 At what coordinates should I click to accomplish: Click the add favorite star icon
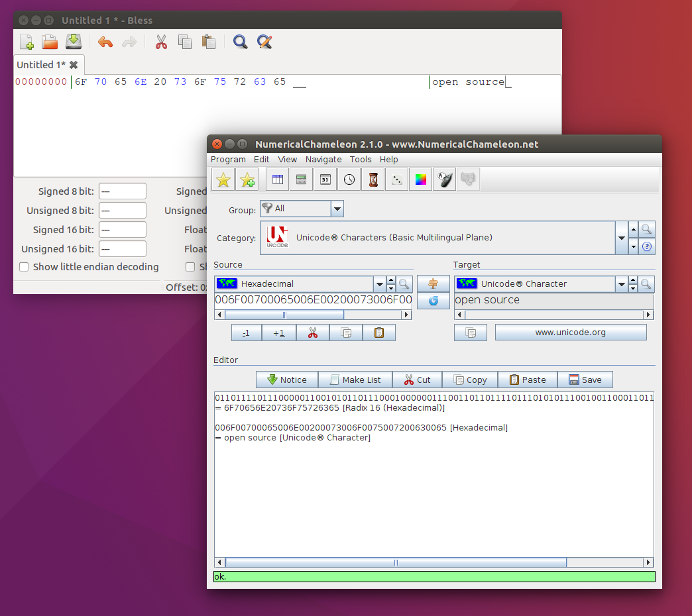pyautogui.click(x=247, y=180)
